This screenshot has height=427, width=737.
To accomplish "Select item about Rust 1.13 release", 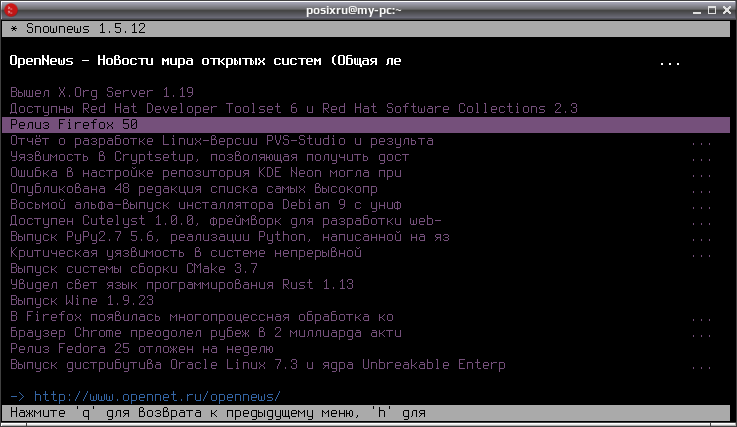I will click(x=181, y=285).
